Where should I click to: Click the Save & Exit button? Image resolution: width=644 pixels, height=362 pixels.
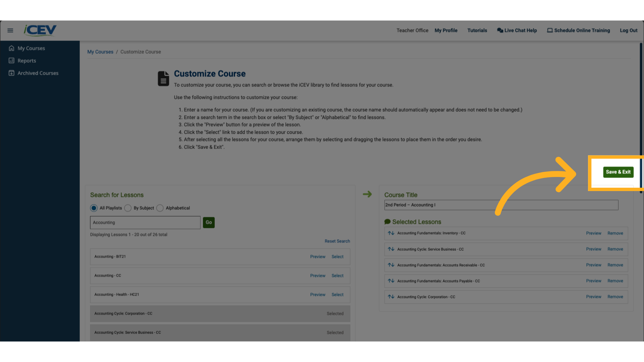point(618,172)
